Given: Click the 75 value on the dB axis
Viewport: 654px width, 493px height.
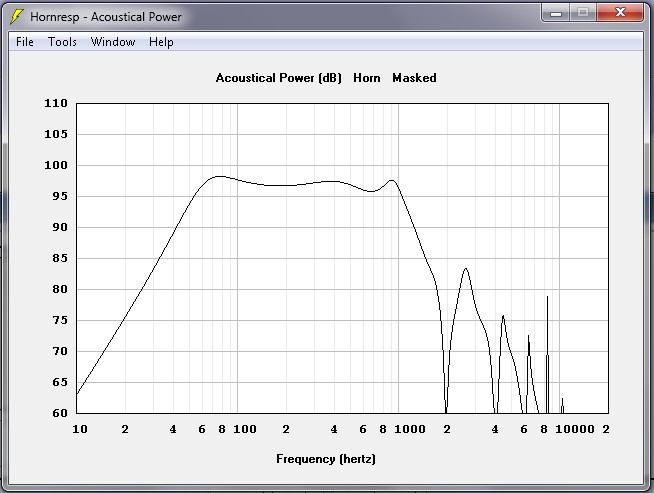Looking at the screenshot, I should click(x=60, y=320).
